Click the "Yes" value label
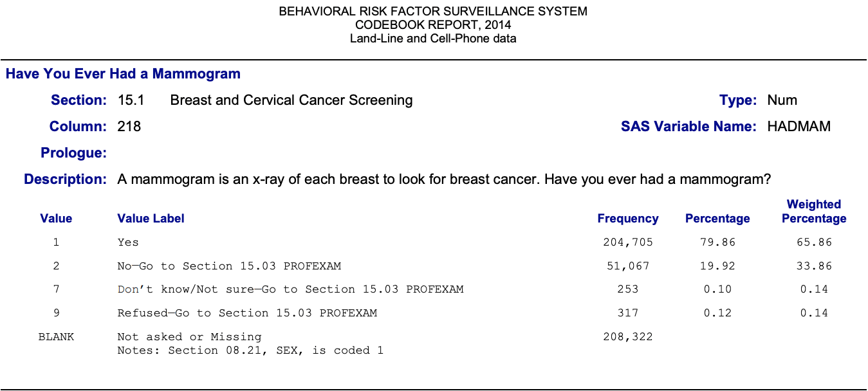This screenshot has width=868, height=391. click(x=128, y=242)
